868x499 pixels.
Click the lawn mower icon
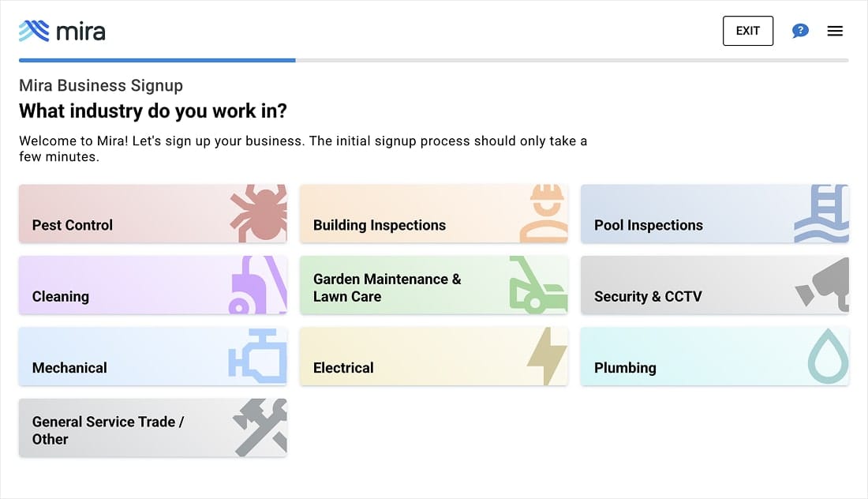tap(539, 285)
